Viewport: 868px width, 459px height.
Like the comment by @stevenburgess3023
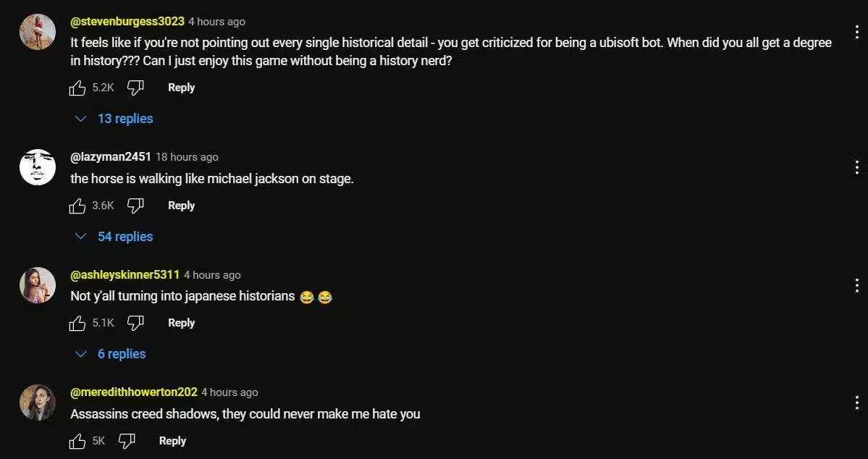pos(77,88)
